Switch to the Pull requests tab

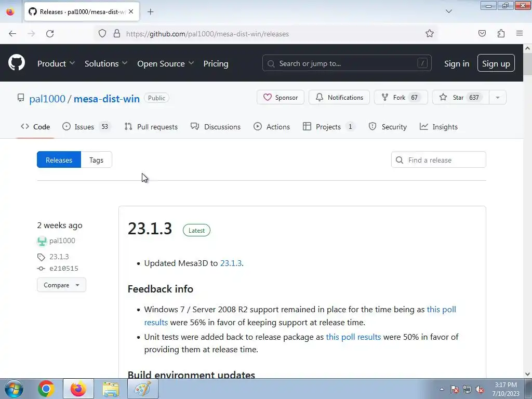tap(151, 127)
